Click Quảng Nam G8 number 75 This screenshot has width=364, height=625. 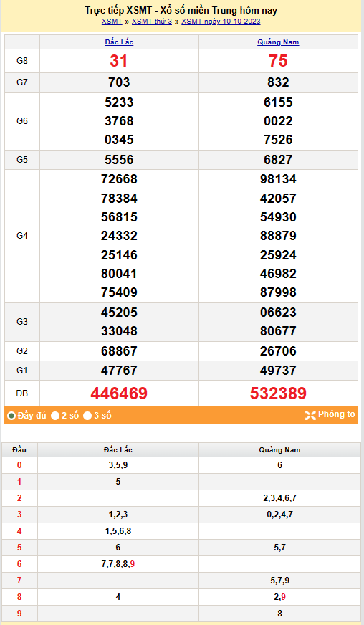click(x=278, y=61)
